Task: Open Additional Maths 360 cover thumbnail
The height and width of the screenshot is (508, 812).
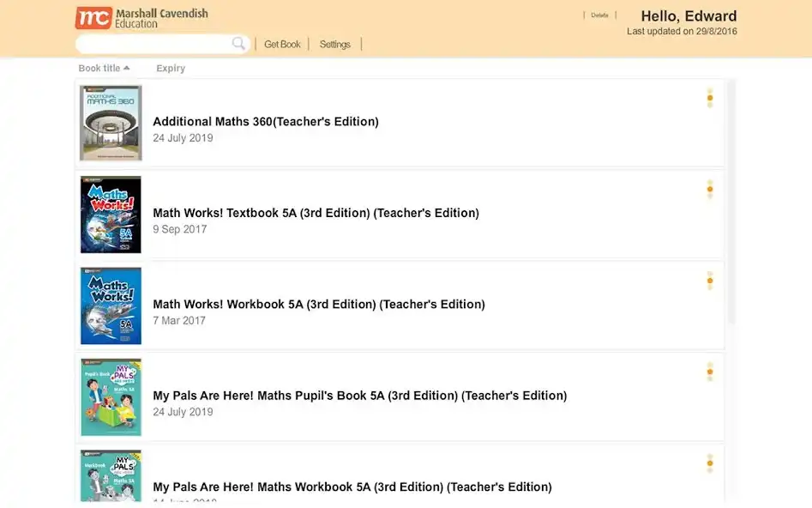Action: click(x=111, y=123)
